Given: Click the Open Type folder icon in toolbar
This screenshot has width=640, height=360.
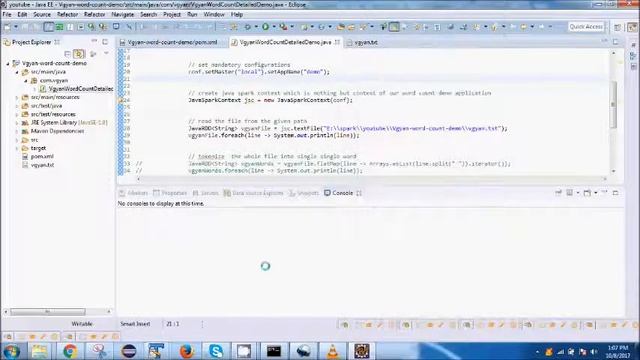Looking at the screenshot, I should (341, 27).
